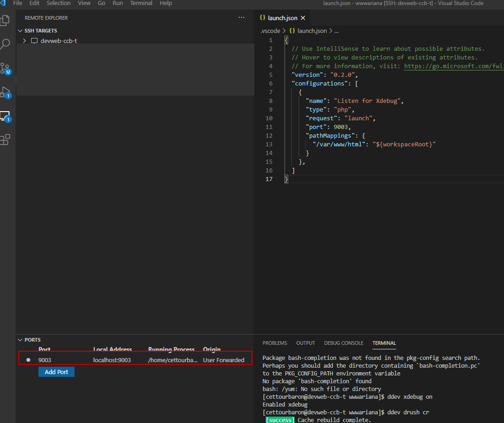Image resolution: width=504 pixels, height=423 pixels.
Task: Click the Local Address column header
Action: click(x=113, y=349)
